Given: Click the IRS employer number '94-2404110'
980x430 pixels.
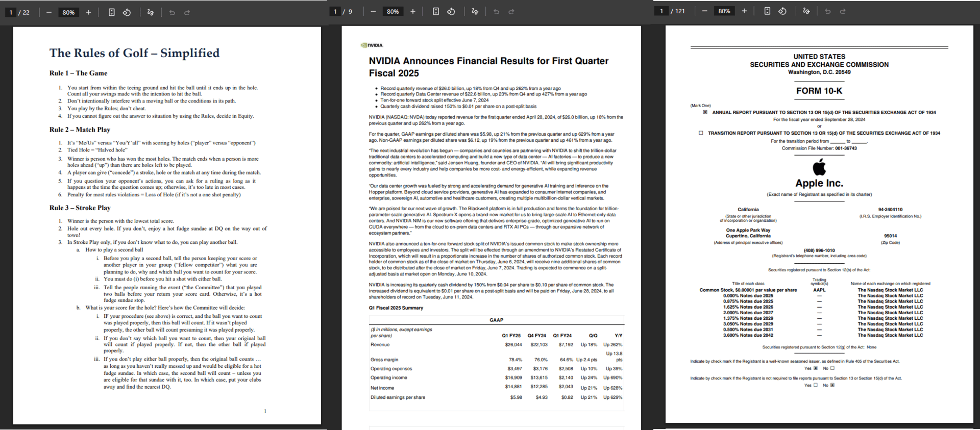Looking at the screenshot, I should [890, 209].
